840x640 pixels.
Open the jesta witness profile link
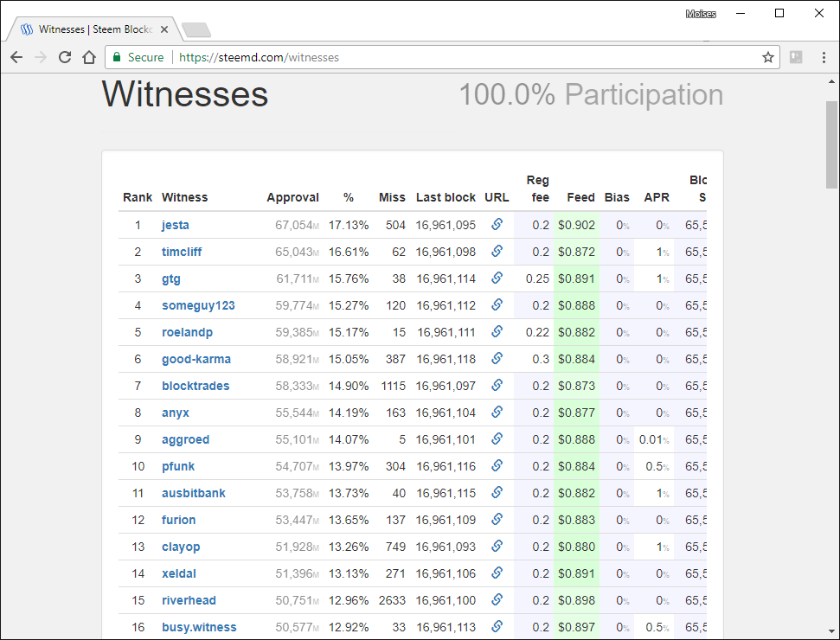(x=175, y=225)
